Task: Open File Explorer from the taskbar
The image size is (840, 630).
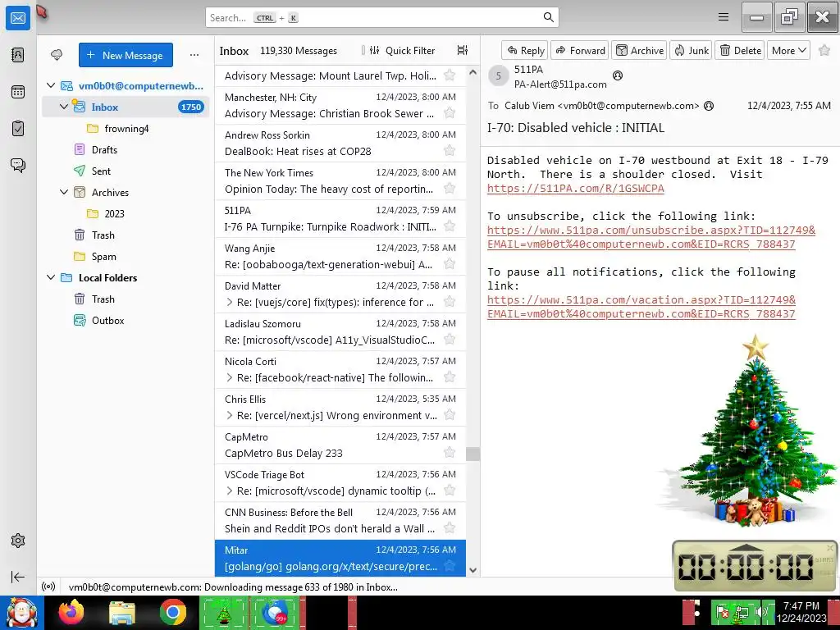Action: tap(122, 612)
